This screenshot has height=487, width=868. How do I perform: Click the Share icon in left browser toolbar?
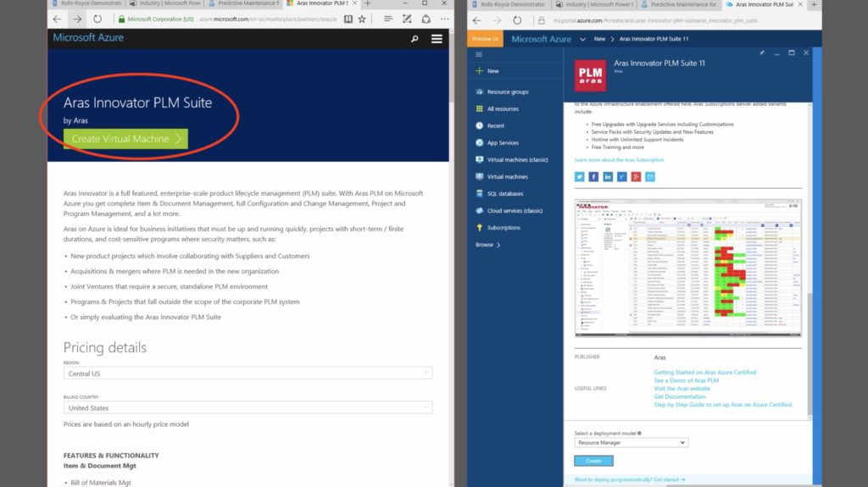(426, 19)
